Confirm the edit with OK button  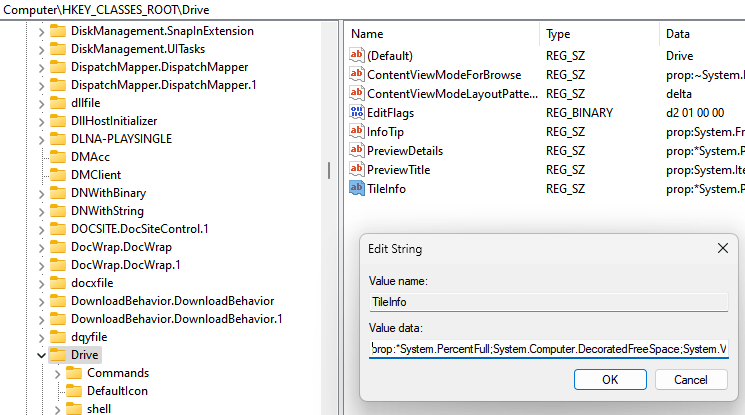point(610,380)
